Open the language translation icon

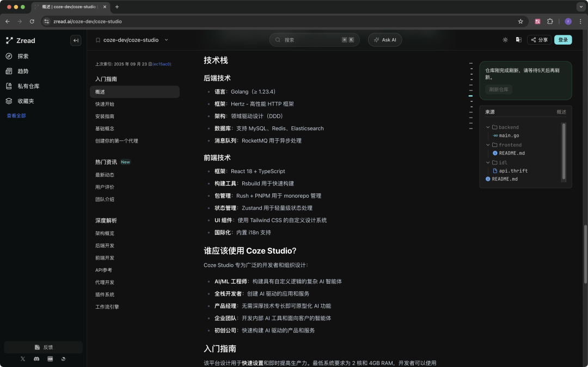(519, 40)
